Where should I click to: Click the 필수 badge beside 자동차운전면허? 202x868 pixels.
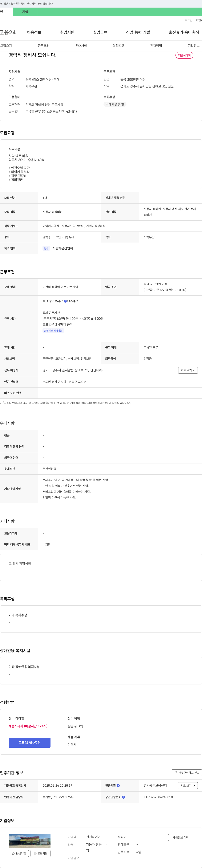(46, 248)
